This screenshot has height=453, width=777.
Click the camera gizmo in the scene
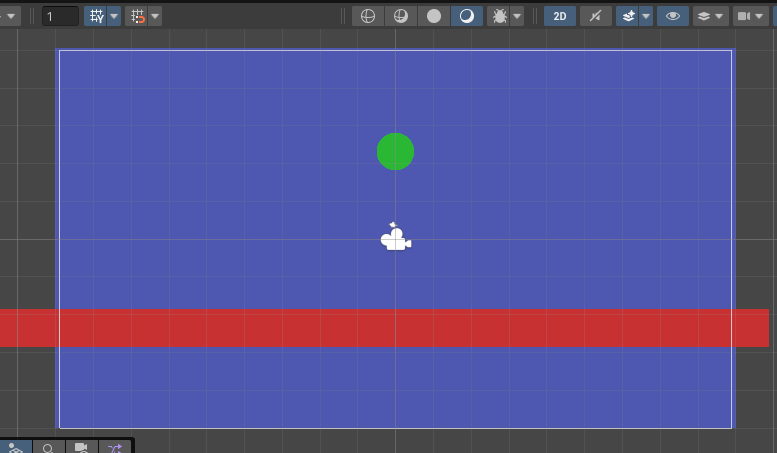(396, 238)
